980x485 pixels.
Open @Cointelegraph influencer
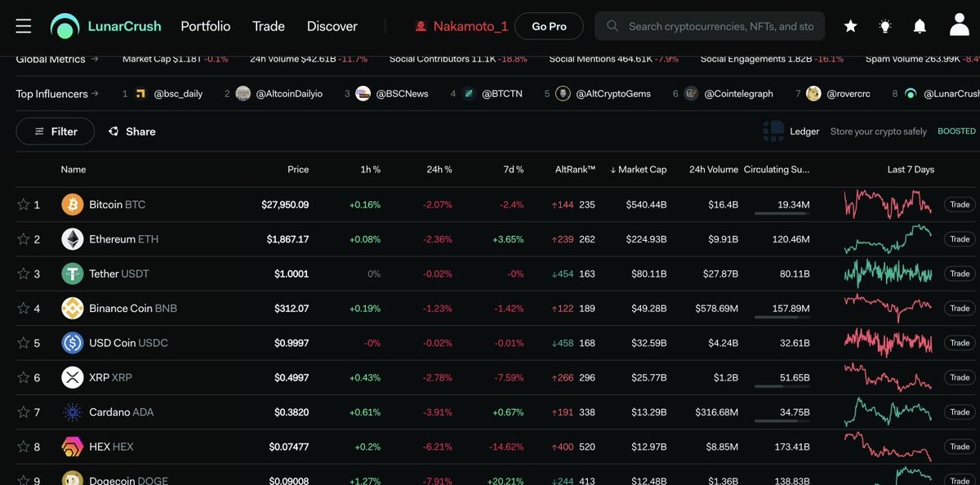click(x=728, y=94)
